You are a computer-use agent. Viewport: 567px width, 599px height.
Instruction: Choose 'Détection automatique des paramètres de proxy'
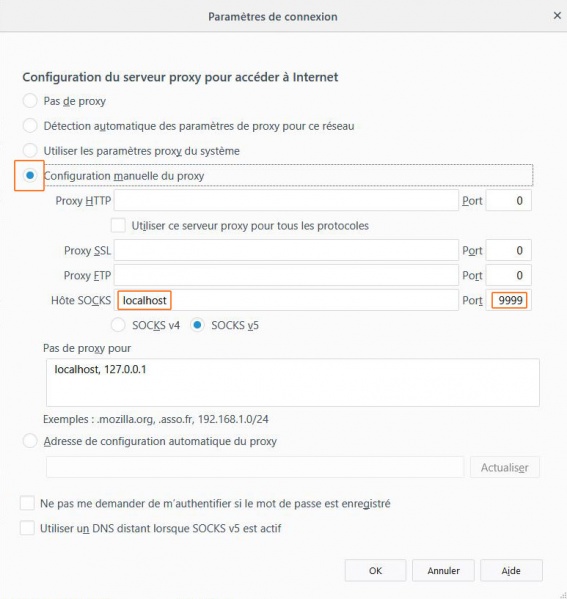click(30, 126)
